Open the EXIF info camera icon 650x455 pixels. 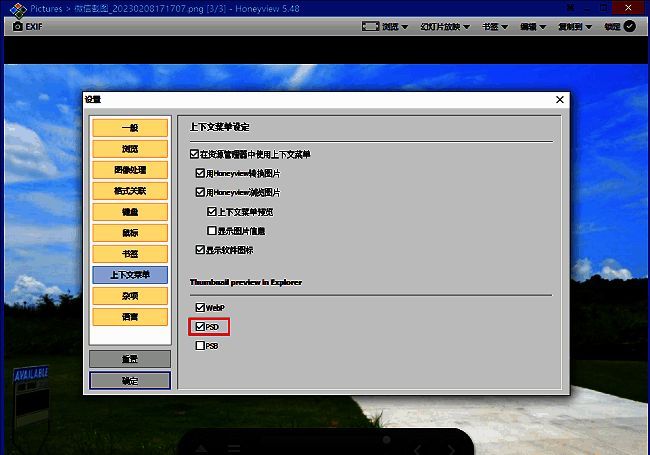click(17, 27)
